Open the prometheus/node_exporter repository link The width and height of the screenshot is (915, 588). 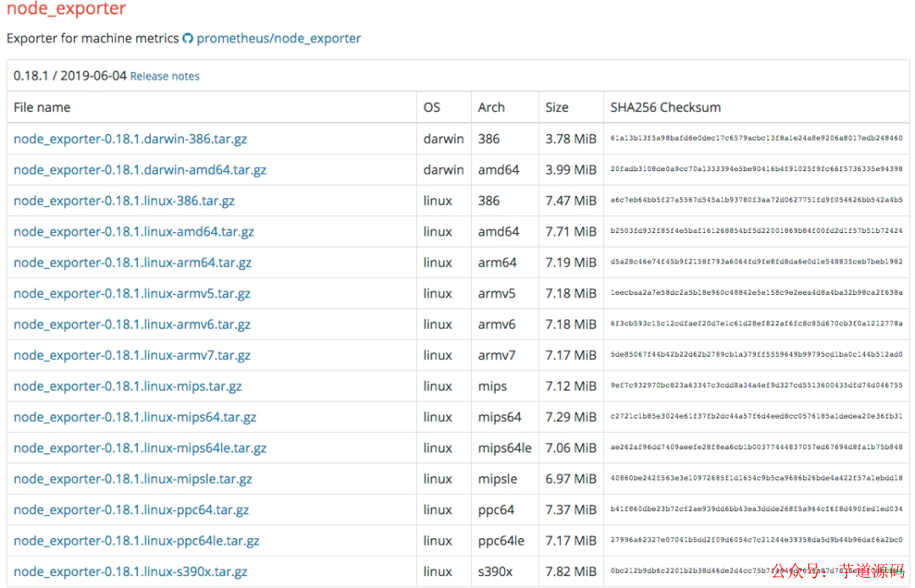pyautogui.click(x=279, y=38)
